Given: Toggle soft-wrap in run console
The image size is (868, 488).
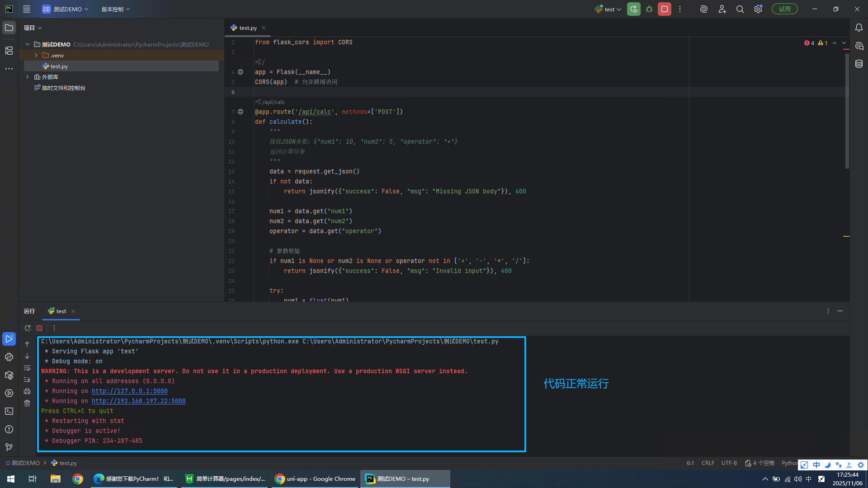Looking at the screenshot, I should (x=27, y=368).
